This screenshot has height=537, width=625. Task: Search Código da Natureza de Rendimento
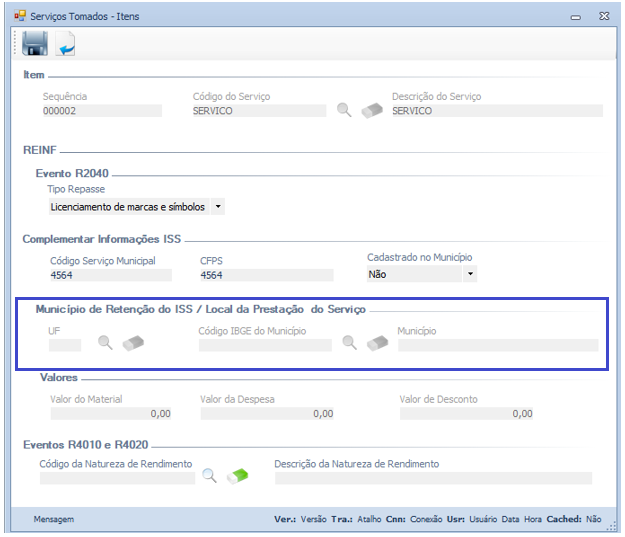tap(209, 476)
